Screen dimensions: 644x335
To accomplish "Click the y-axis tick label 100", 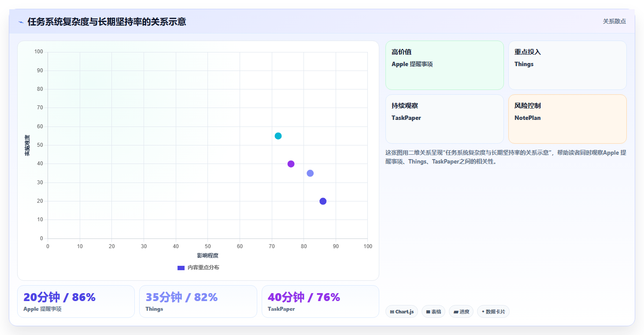I will [39, 52].
